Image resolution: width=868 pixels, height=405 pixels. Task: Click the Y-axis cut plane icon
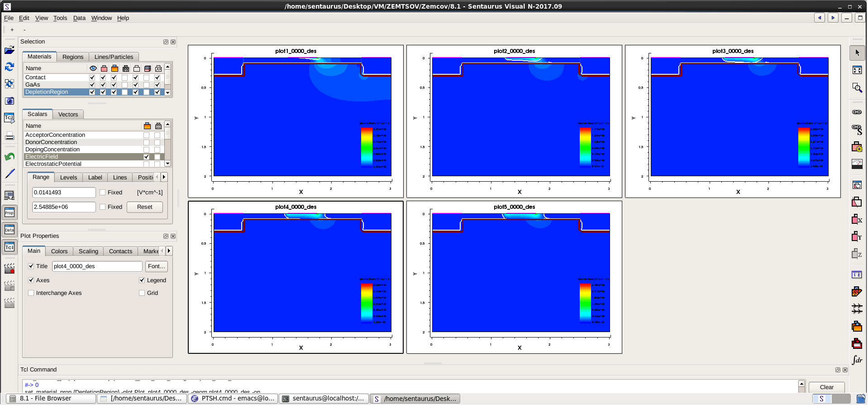click(x=857, y=236)
